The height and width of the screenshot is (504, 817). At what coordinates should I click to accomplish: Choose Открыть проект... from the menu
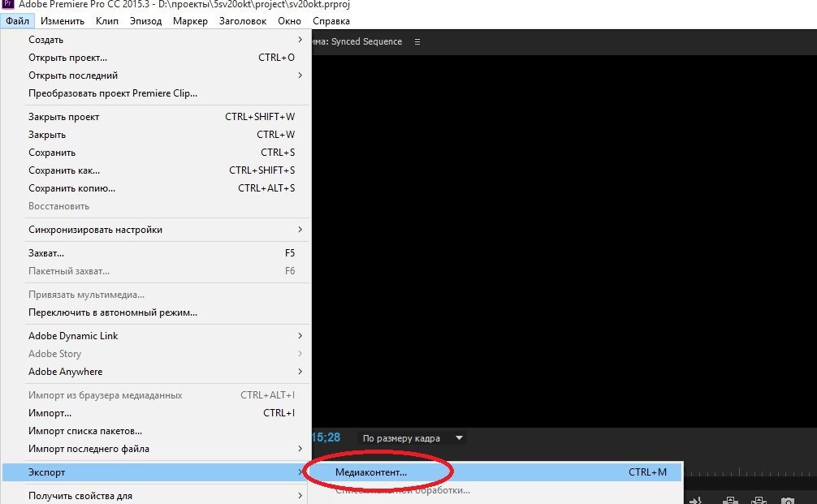(x=156, y=58)
